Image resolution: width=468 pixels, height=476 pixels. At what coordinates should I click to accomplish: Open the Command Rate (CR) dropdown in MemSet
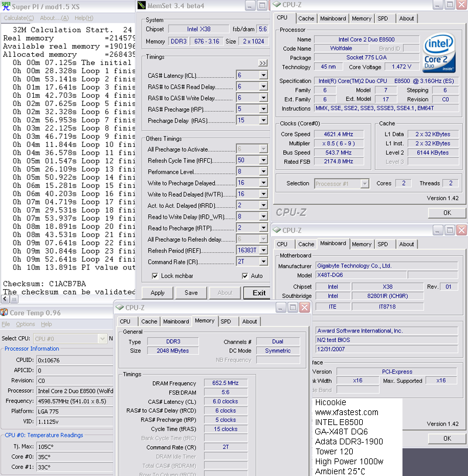263,261
